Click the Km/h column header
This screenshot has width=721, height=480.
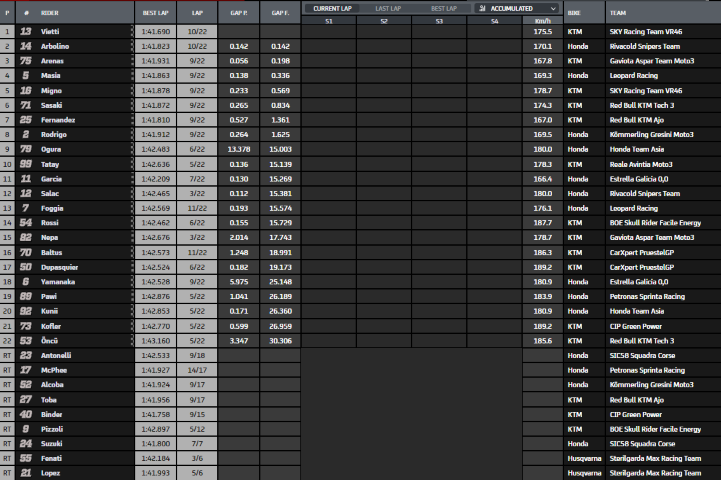(541, 20)
